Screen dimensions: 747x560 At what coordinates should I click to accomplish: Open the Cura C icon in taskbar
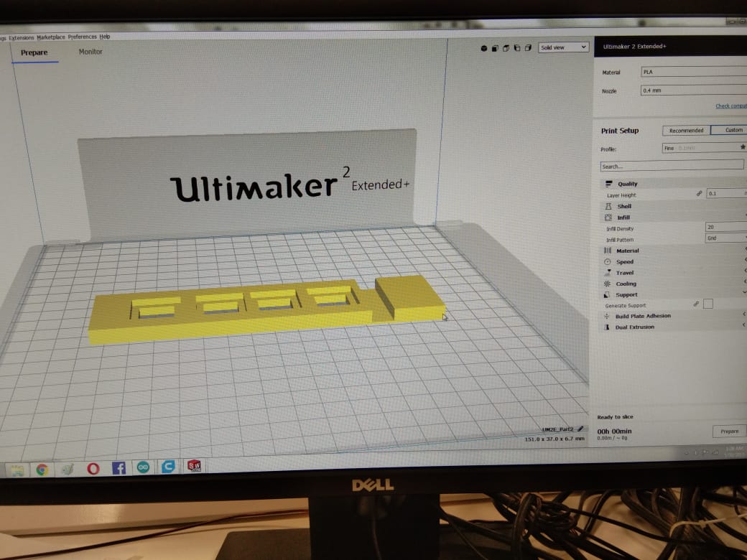click(x=168, y=467)
